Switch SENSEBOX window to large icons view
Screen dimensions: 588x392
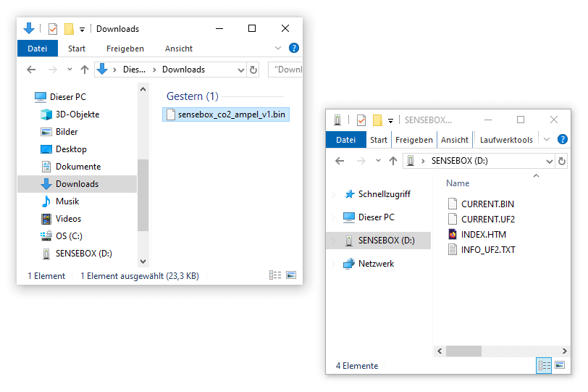[559, 365]
